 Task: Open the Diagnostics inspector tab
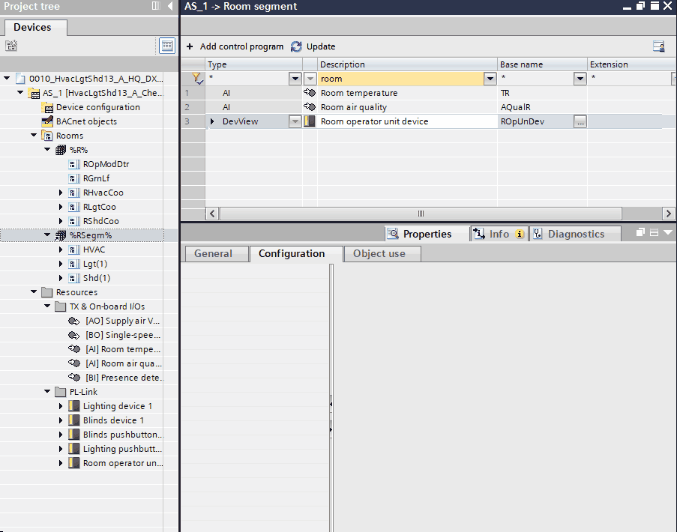(x=575, y=234)
